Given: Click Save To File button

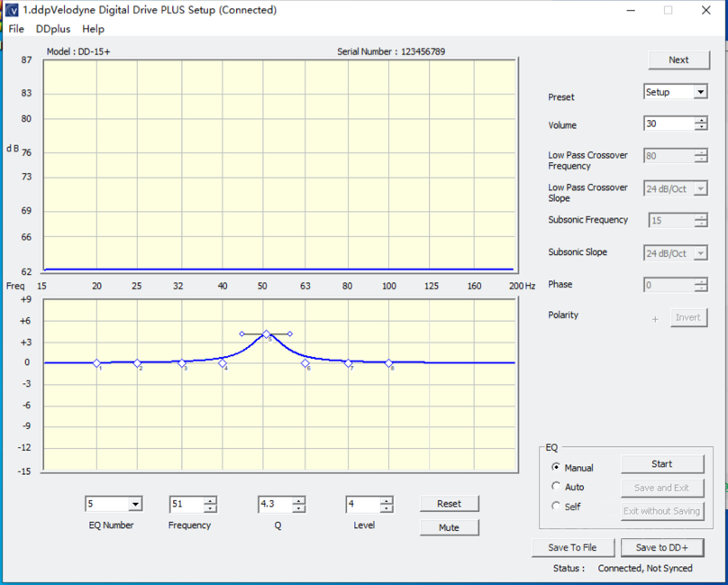Looking at the screenshot, I should pyautogui.click(x=572, y=547).
